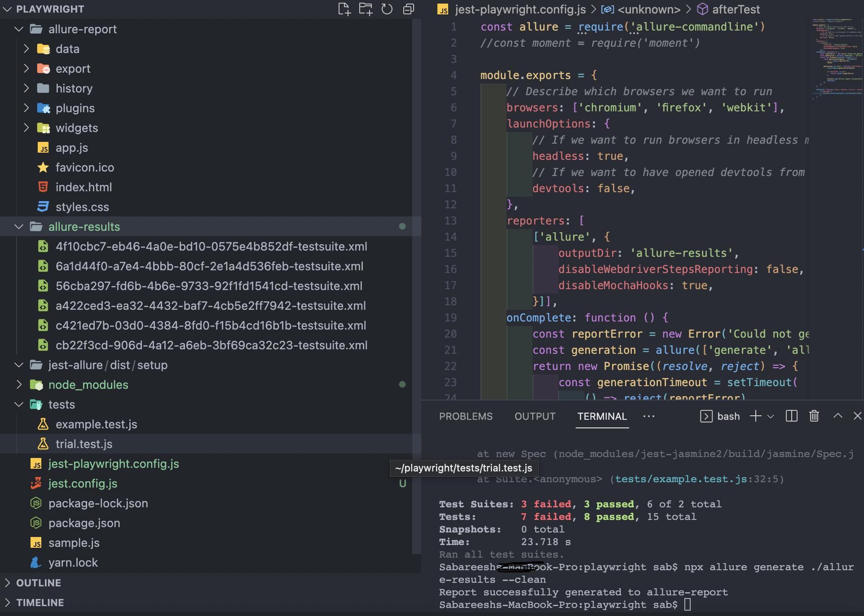Maximize the panel with the up chevron

click(838, 416)
